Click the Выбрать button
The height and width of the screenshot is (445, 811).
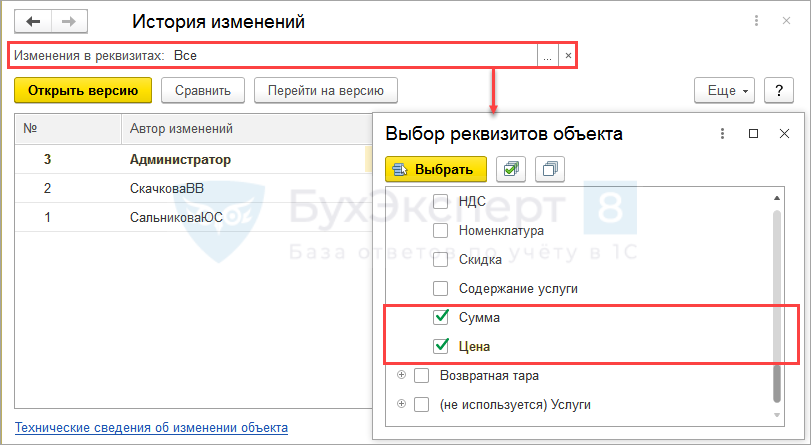436,169
